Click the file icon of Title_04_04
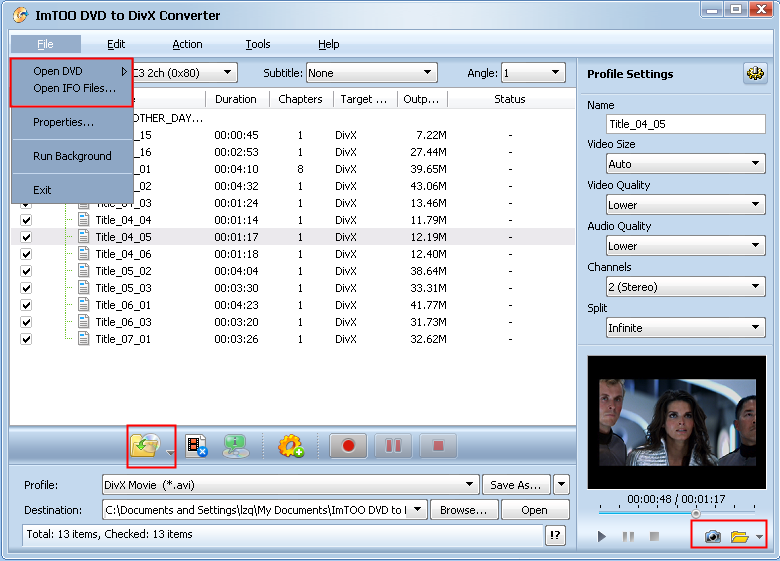Screen dimensions: 780x561 [84, 220]
